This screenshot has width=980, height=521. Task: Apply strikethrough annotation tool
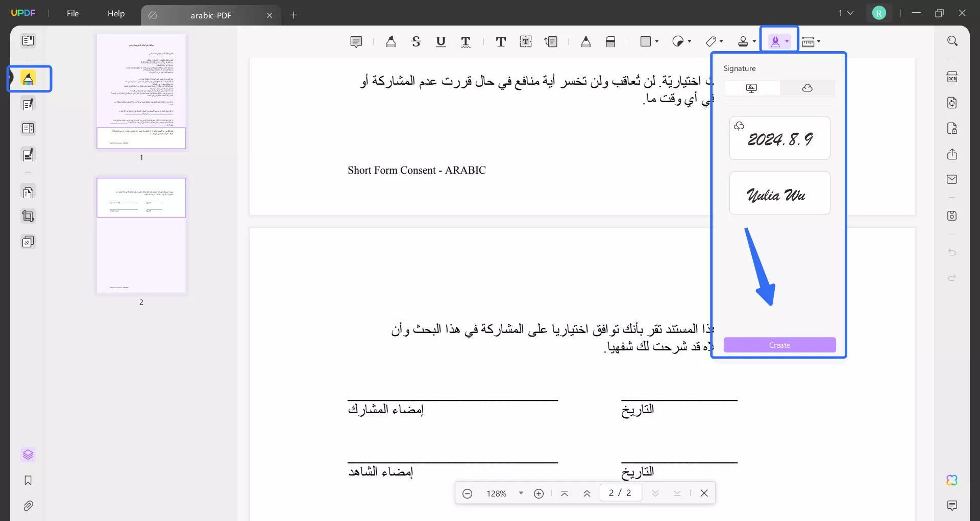(416, 41)
